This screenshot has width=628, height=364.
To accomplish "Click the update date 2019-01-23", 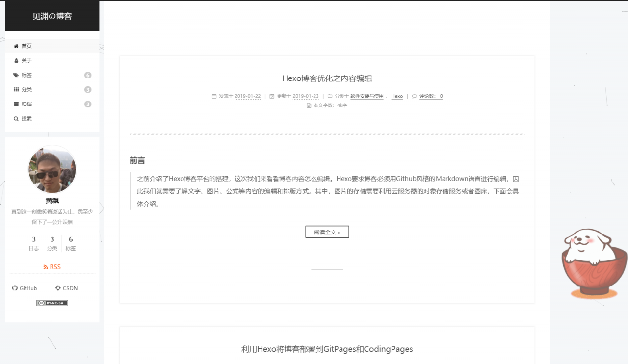I will pyautogui.click(x=306, y=96).
